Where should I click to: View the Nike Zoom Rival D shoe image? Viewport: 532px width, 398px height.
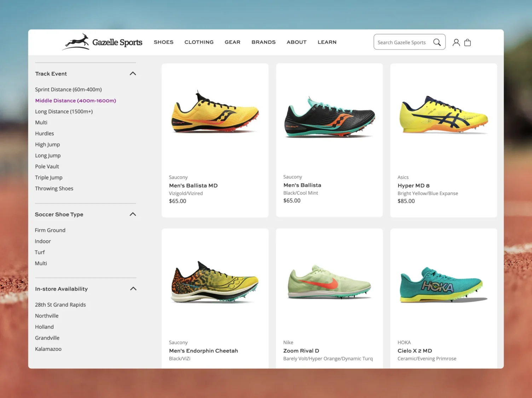[329, 282]
